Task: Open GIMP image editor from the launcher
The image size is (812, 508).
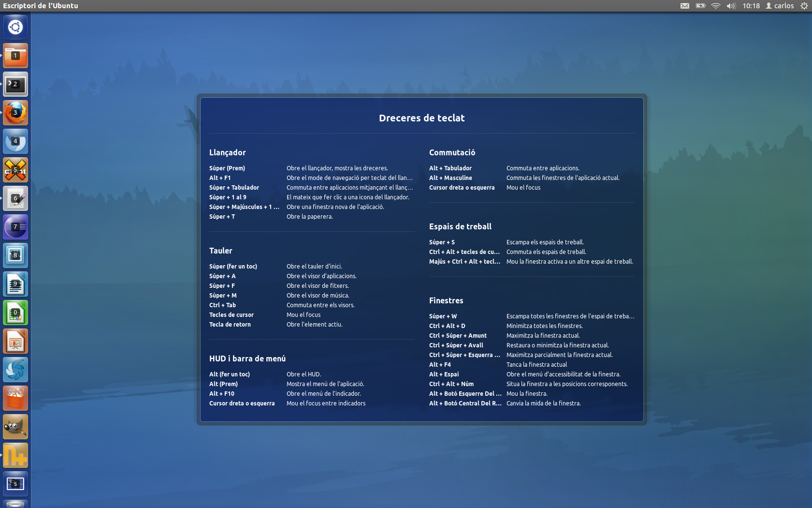Action: tap(15, 426)
